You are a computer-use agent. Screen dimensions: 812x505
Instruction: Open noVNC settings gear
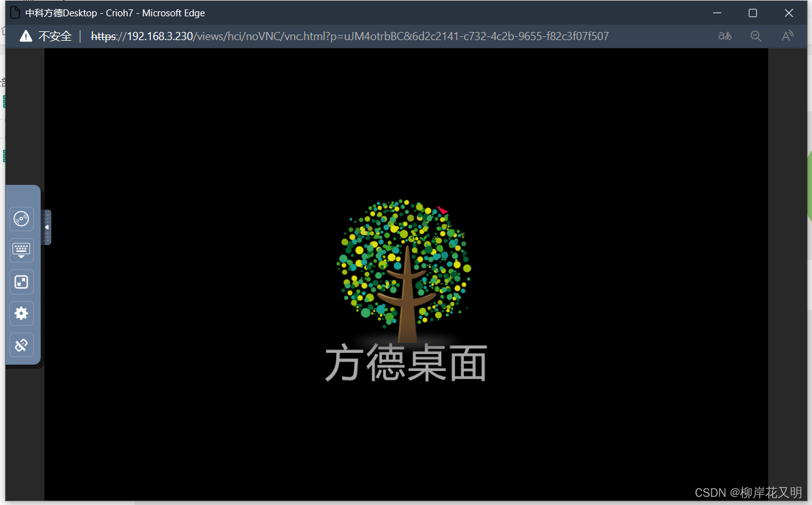[x=21, y=313]
